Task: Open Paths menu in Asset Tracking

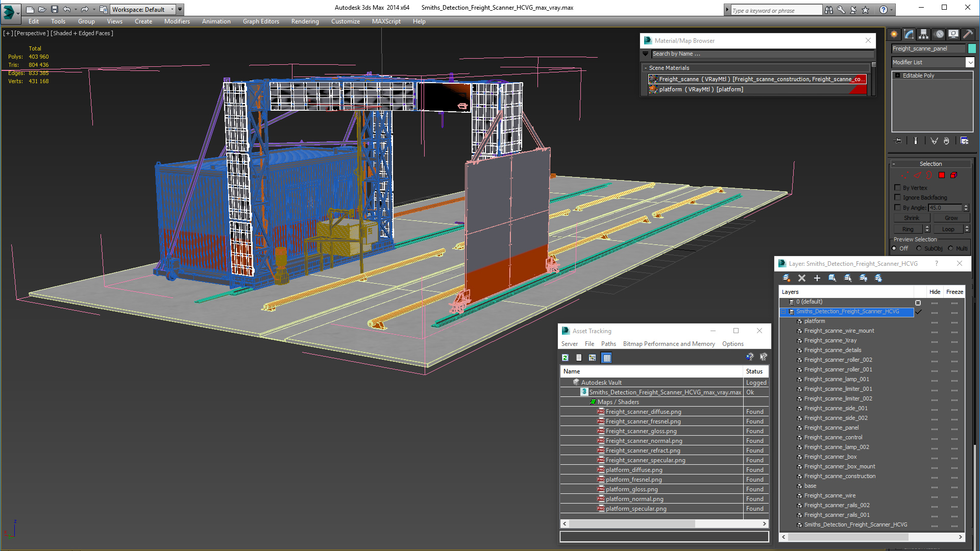Action: tap(608, 344)
